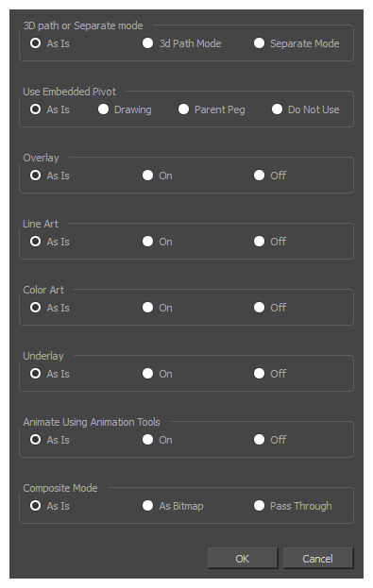373x588 pixels.
Task: Click the OK button
Action: (x=243, y=559)
